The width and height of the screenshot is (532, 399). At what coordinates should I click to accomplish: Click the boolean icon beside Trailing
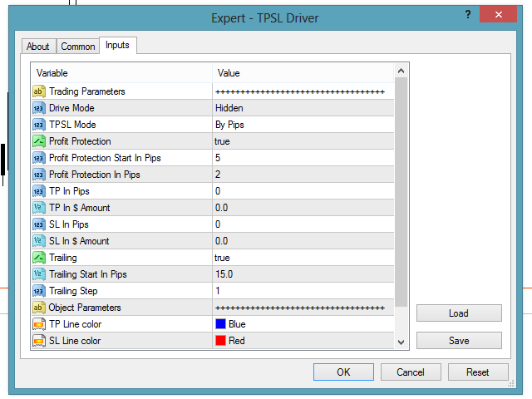coord(39,258)
